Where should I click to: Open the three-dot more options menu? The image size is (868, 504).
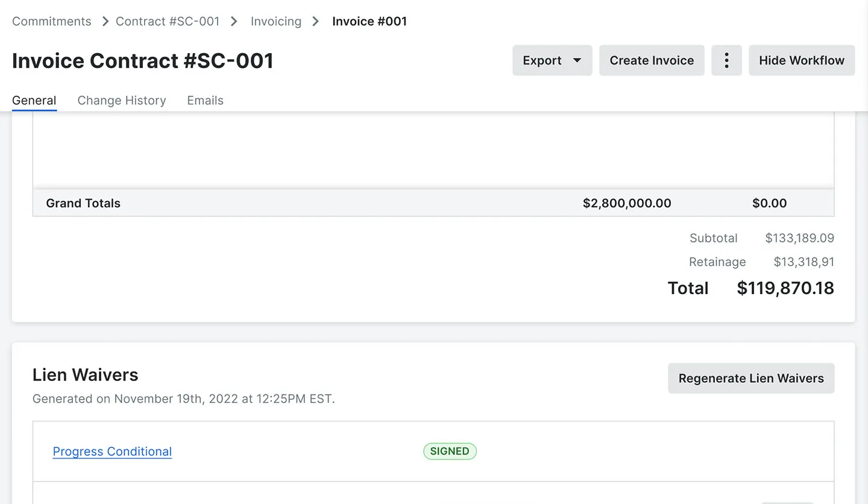point(726,60)
